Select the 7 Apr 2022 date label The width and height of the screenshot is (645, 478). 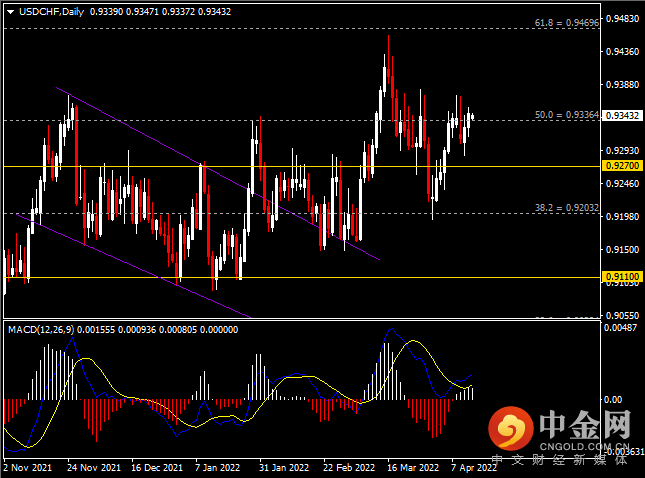[474, 468]
